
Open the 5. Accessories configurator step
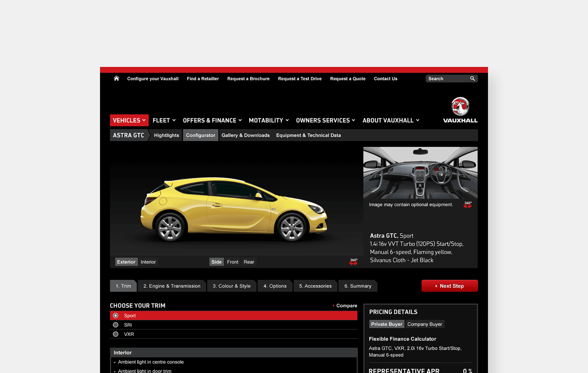[315, 286]
